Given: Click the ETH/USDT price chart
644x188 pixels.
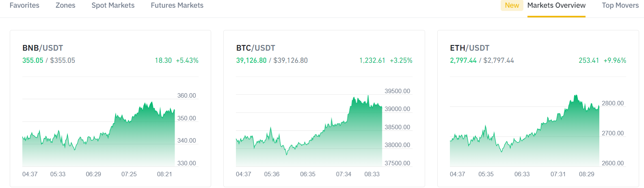Looking at the screenshot, I should click(524, 134).
